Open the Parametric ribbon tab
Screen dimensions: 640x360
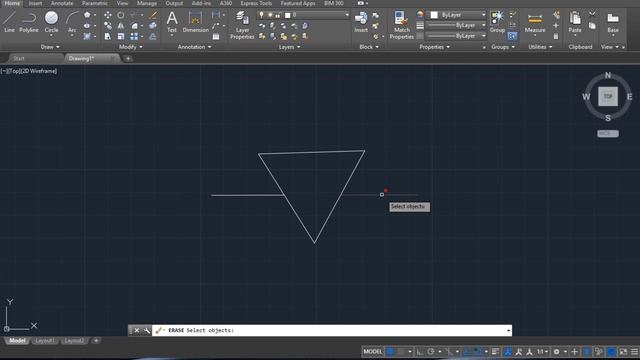pos(95,3)
